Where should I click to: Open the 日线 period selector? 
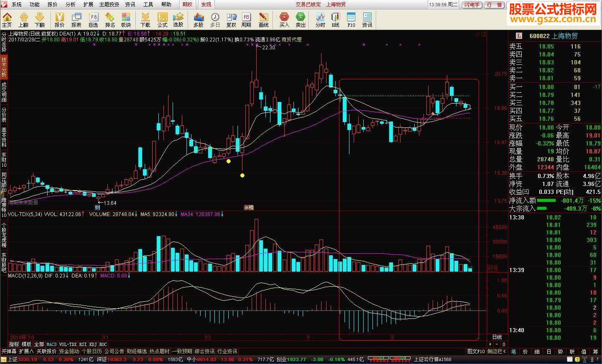[497, 337]
